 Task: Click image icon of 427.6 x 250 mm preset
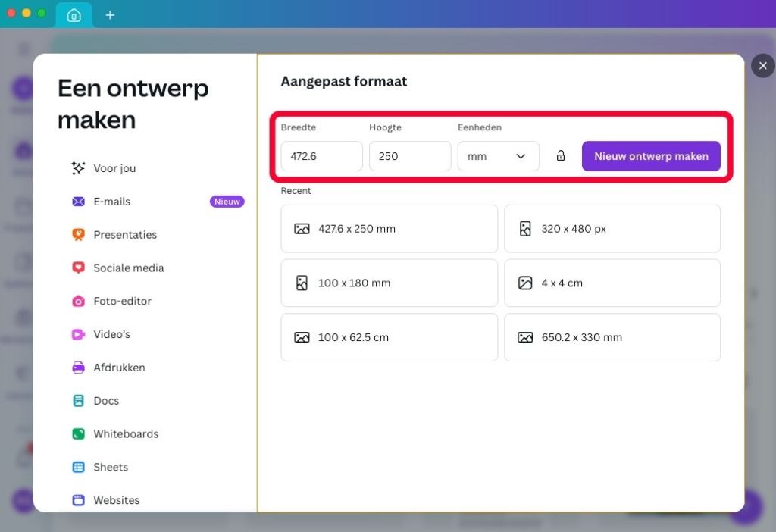(302, 229)
